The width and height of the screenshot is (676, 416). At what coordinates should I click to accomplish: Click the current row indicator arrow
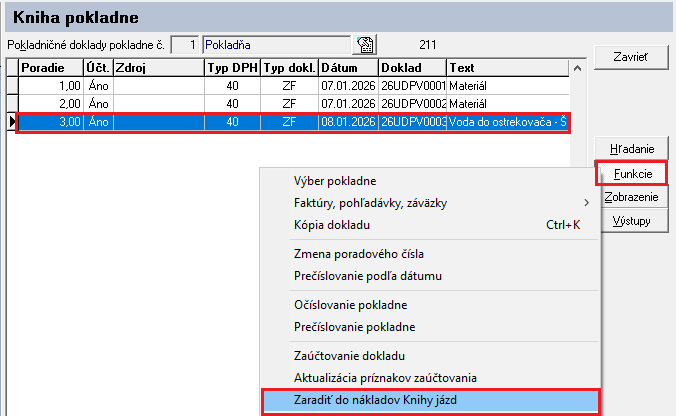pyautogui.click(x=12, y=122)
